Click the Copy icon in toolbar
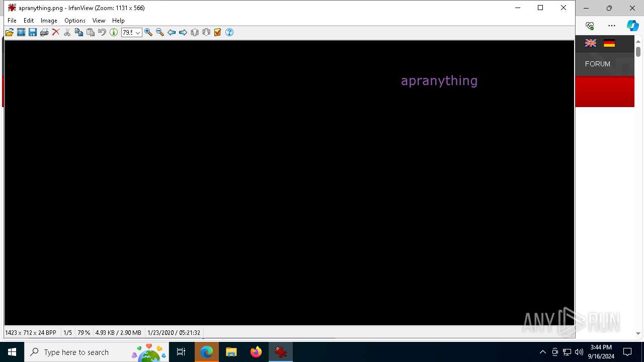 click(x=78, y=32)
